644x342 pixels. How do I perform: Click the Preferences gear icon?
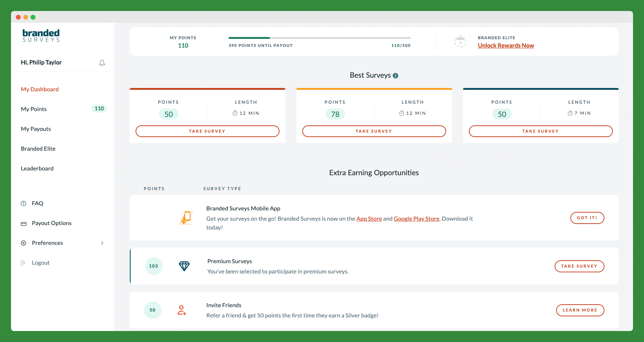(x=23, y=243)
